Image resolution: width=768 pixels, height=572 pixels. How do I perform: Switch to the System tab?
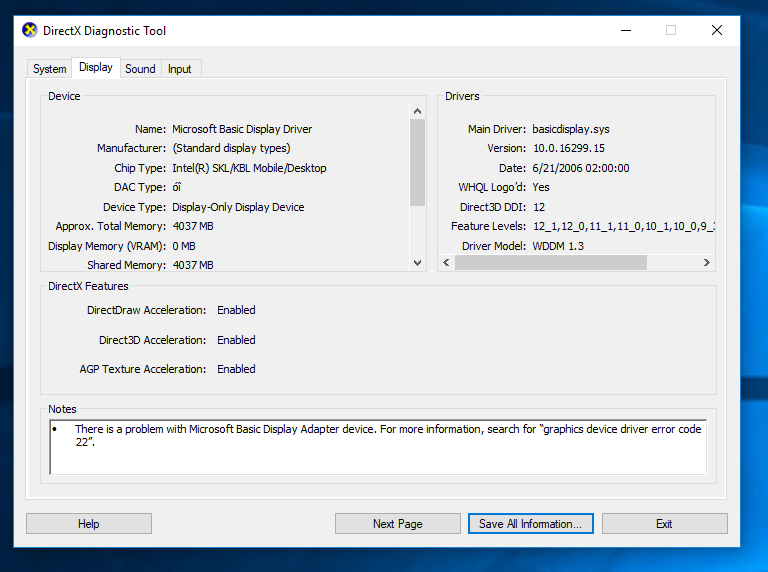pyautogui.click(x=49, y=69)
